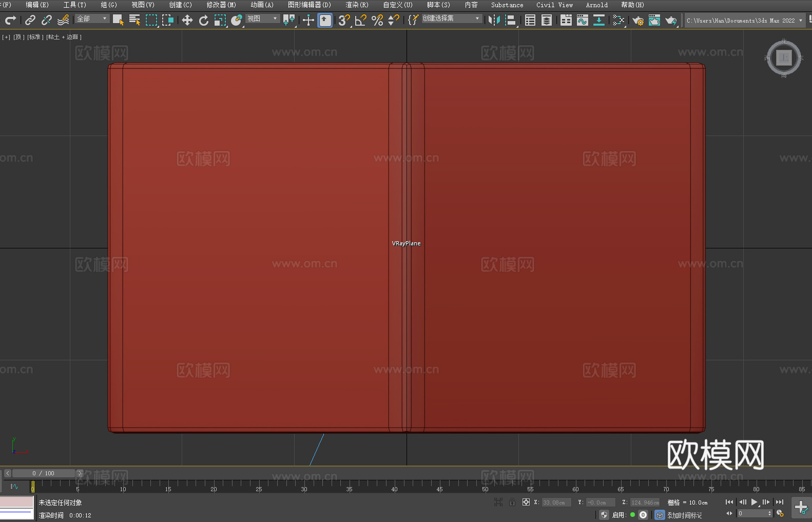Open 创建选择集 named selection dropdown
The width and height of the screenshot is (812, 522).
(x=452, y=18)
